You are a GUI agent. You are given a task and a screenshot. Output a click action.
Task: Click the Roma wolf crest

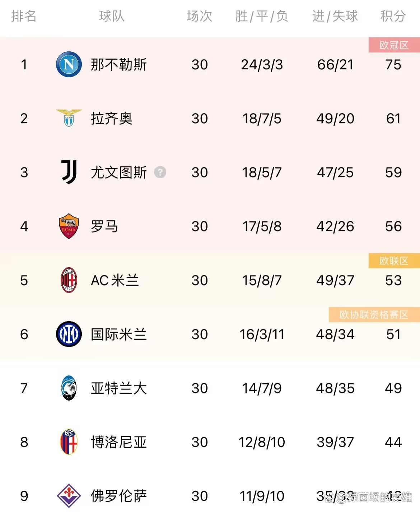[68, 226]
